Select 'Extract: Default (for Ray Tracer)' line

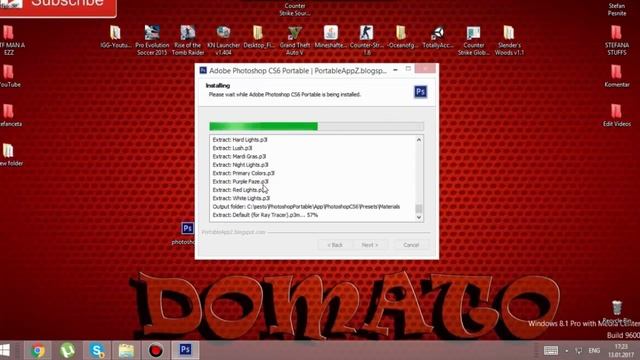265,215
